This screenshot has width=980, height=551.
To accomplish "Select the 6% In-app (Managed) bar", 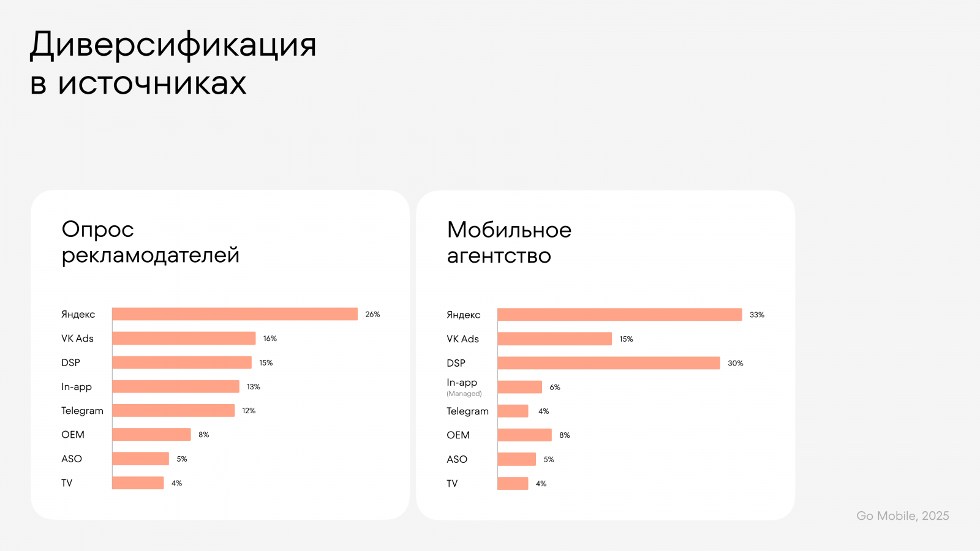I will tap(519, 387).
